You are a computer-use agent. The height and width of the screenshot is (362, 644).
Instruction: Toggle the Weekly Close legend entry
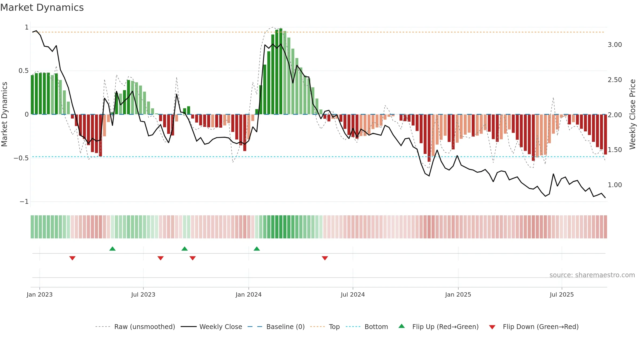tap(211, 327)
